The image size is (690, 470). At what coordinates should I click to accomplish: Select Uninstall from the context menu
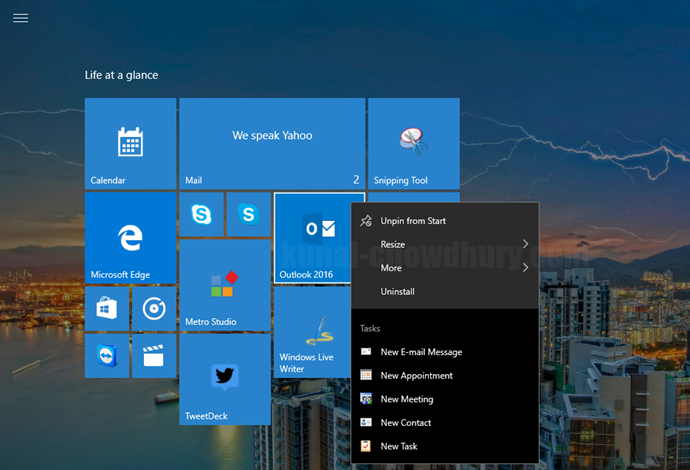[x=445, y=291]
